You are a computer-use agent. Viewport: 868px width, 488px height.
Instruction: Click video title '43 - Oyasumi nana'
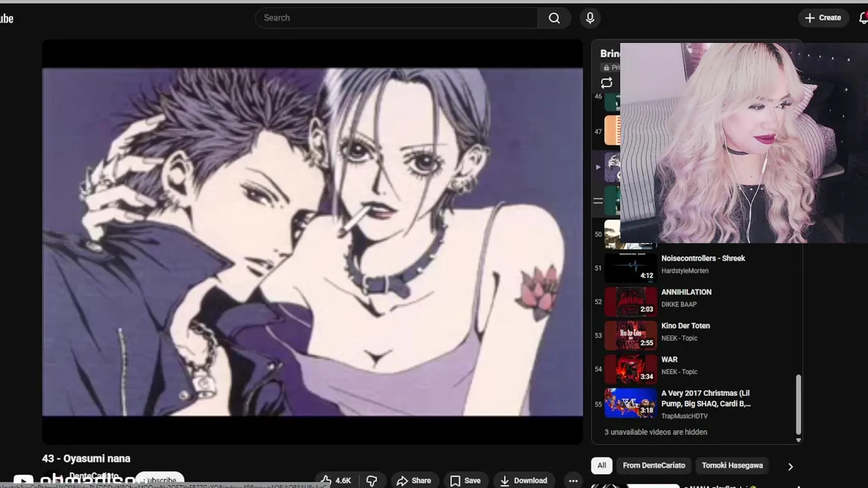[86, 459]
